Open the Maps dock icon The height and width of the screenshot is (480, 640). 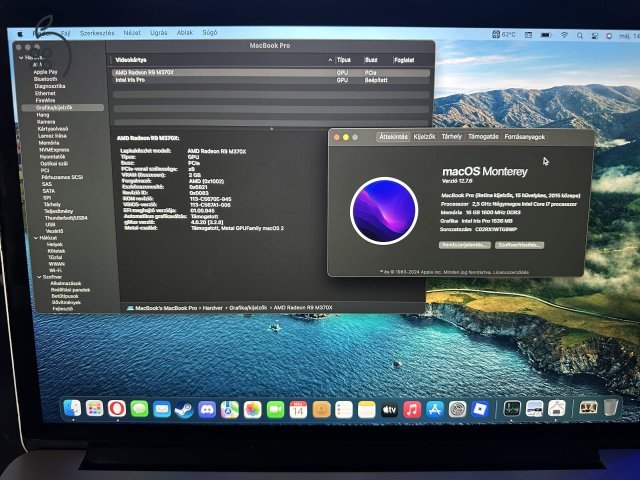pos(230,410)
